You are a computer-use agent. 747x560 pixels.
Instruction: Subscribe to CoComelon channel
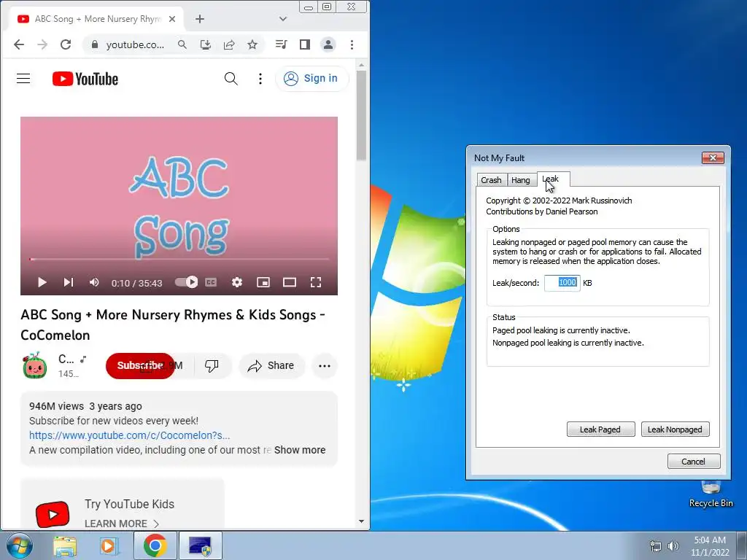tap(140, 366)
